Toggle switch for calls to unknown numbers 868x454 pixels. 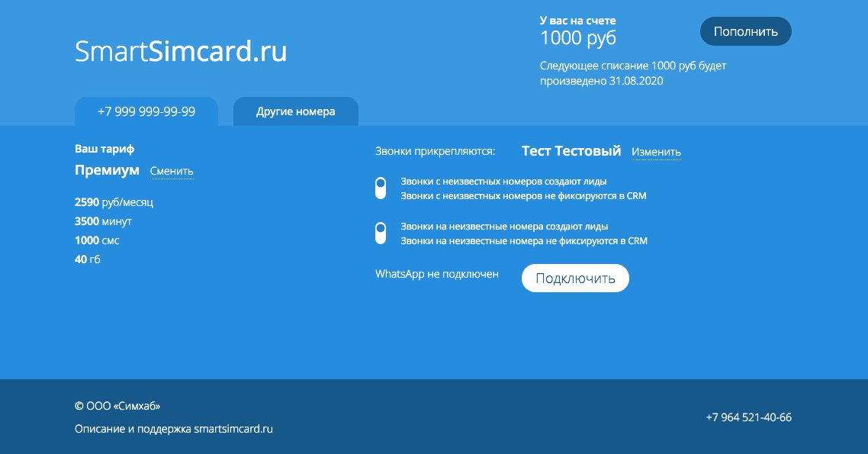click(x=381, y=233)
